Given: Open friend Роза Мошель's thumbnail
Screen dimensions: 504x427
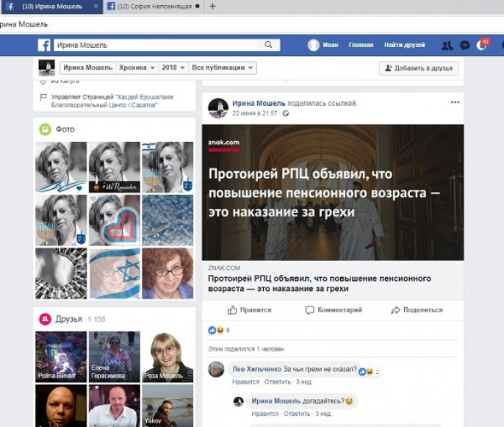Looking at the screenshot, I should pyautogui.click(x=168, y=357).
